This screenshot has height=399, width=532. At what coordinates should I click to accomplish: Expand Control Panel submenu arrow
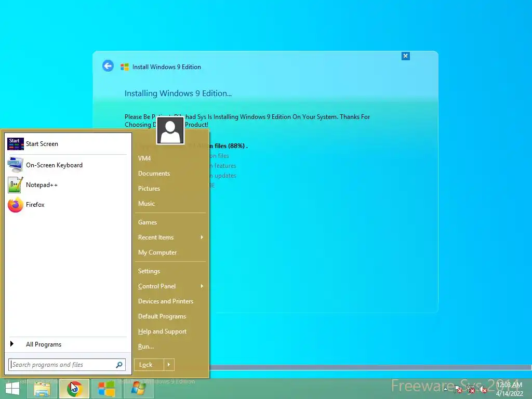click(202, 286)
